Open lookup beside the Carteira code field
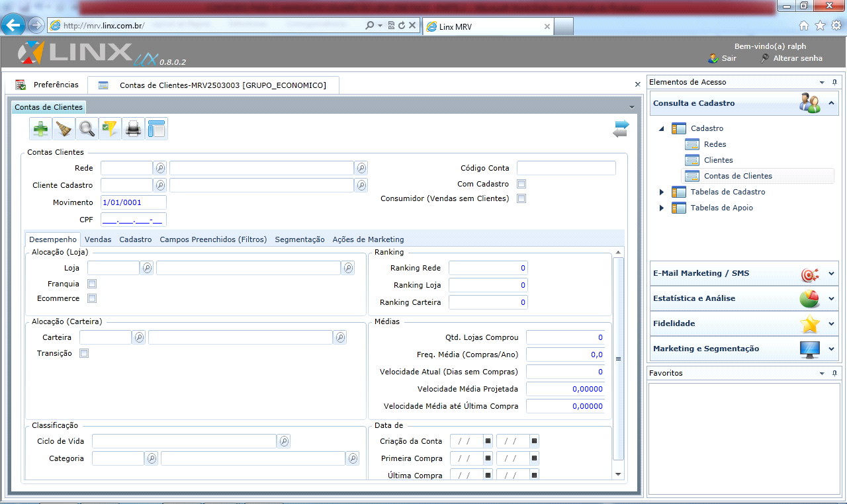The height and width of the screenshot is (504, 847). click(139, 337)
